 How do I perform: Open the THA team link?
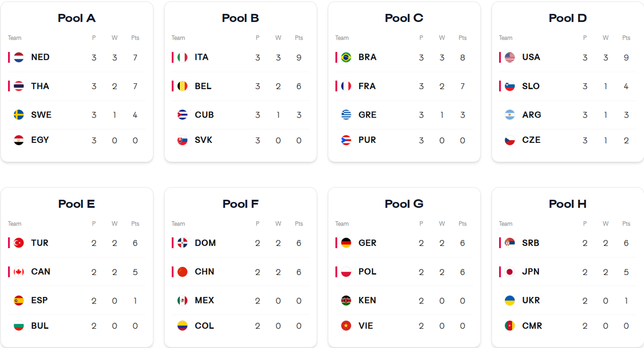click(x=40, y=86)
